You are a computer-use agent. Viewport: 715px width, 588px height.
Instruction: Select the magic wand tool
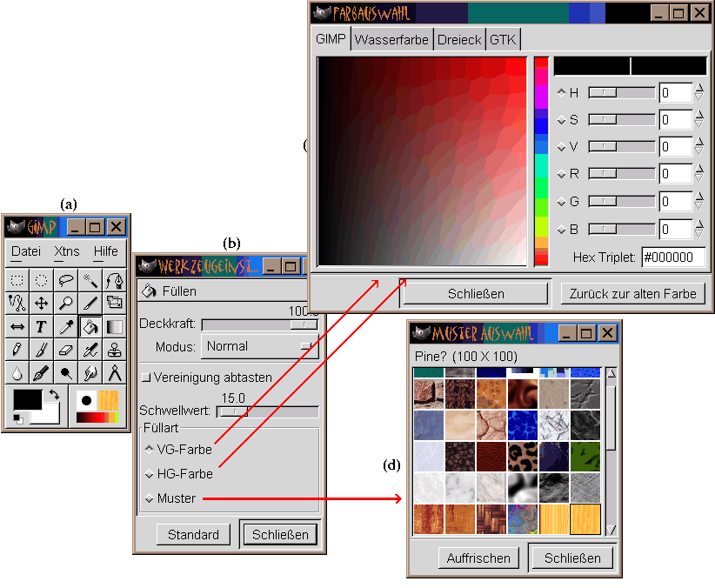(90, 280)
